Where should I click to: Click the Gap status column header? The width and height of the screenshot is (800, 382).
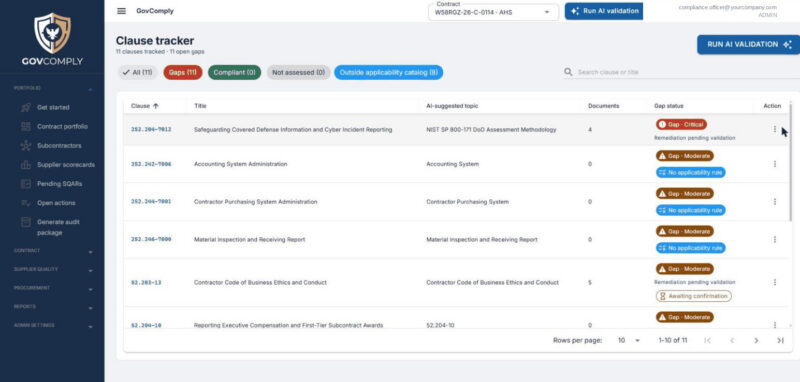(669, 106)
